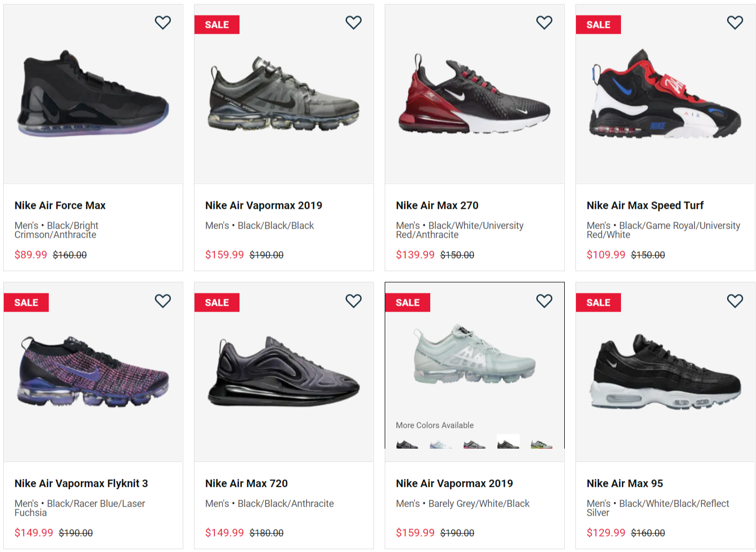The image size is (756, 552).
Task: Add Nike Air Max 95 to favorites
Action: pyautogui.click(x=735, y=301)
